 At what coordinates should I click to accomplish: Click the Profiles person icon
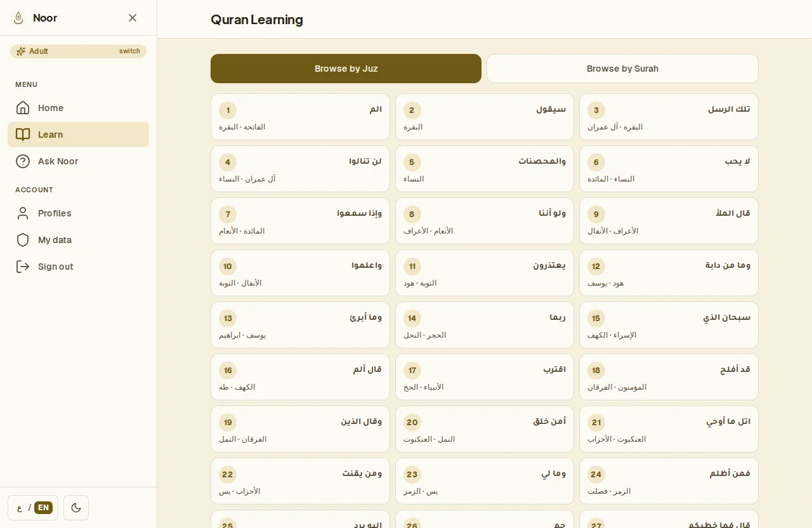23,213
